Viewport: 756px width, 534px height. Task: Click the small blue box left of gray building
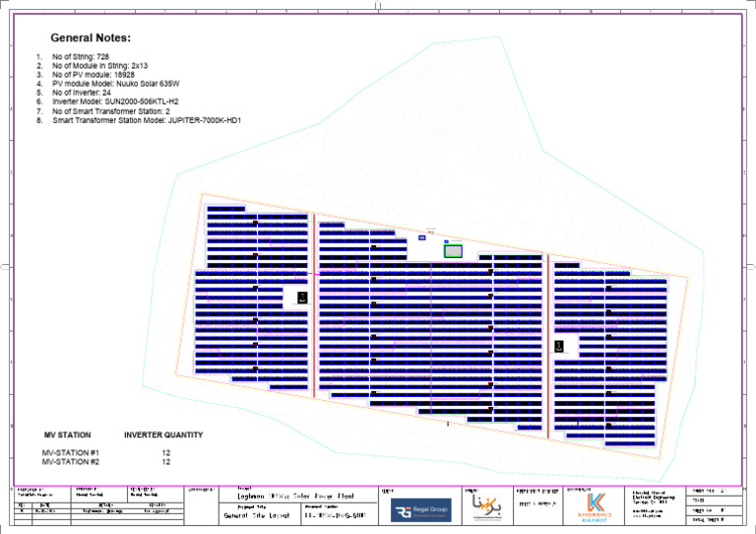click(x=422, y=237)
